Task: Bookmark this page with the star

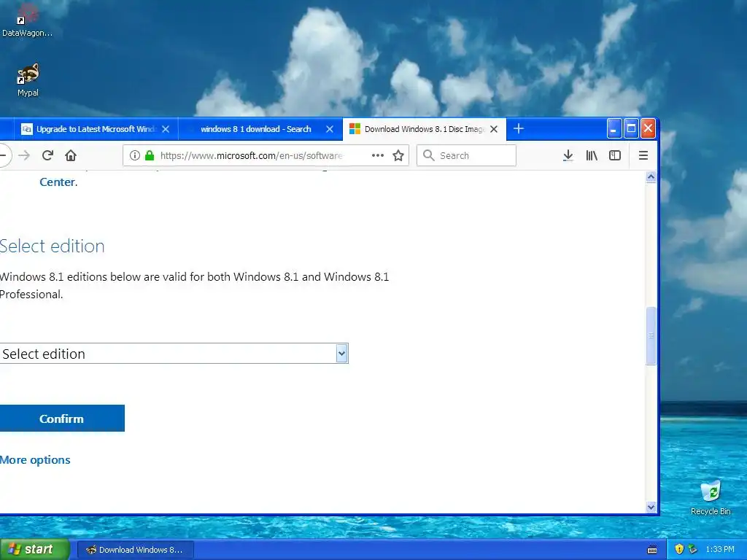Action: click(398, 155)
